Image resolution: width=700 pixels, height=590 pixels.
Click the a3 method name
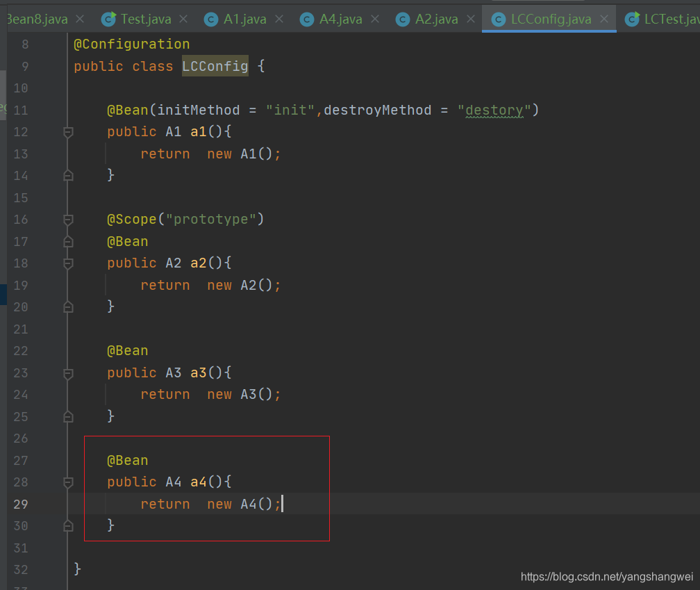point(198,372)
